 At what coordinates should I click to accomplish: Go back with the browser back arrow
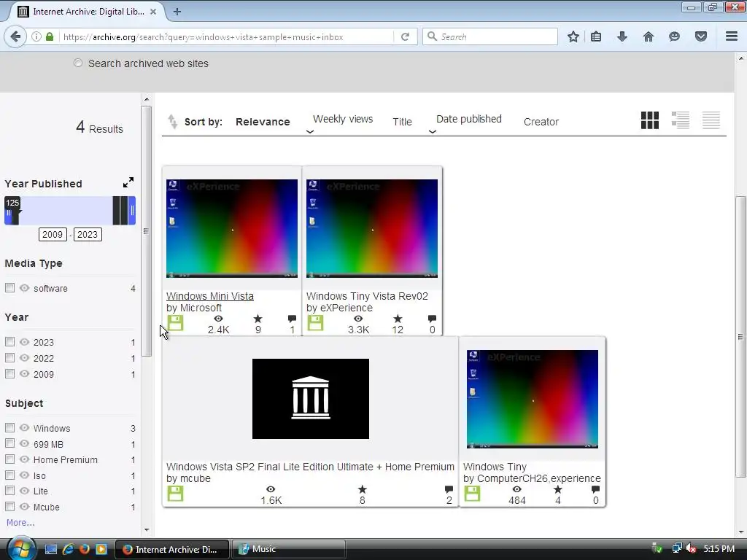(x=15, y=36)
